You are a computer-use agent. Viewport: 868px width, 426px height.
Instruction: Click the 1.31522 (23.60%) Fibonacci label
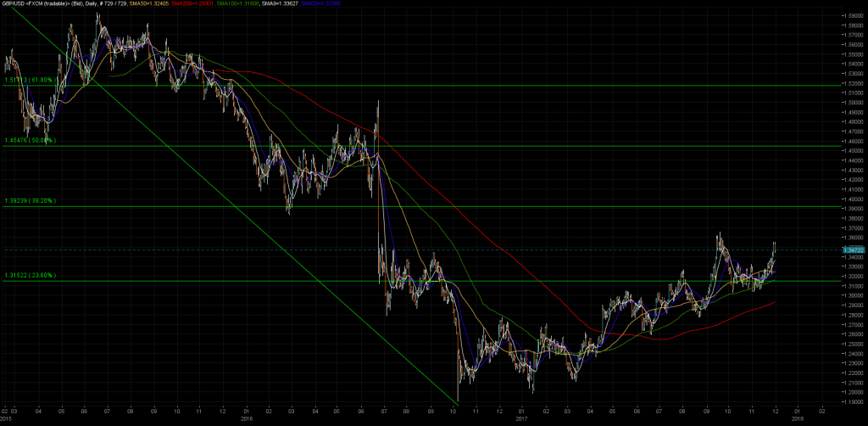(30, 275)
